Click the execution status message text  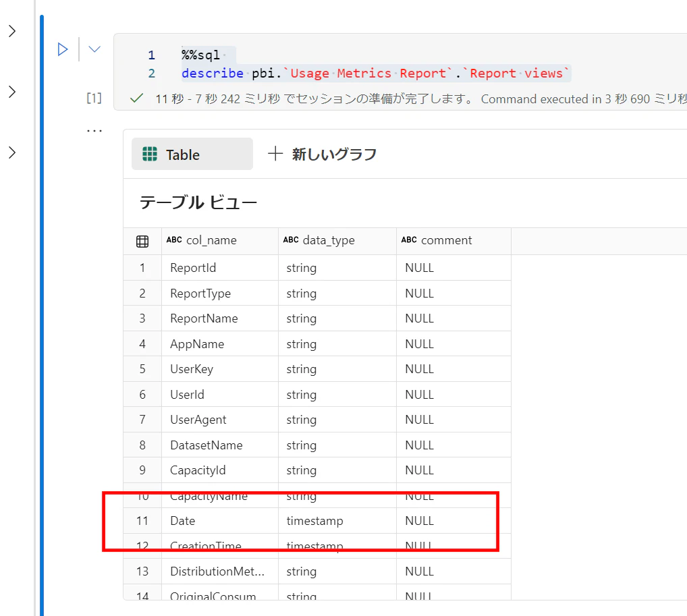click(x=421, y=99)
